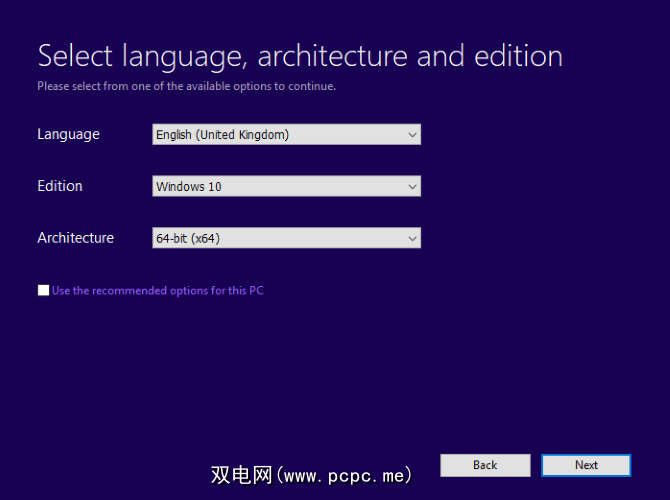
Task: Click the 'Language' field label
Action: coord(68,135)
